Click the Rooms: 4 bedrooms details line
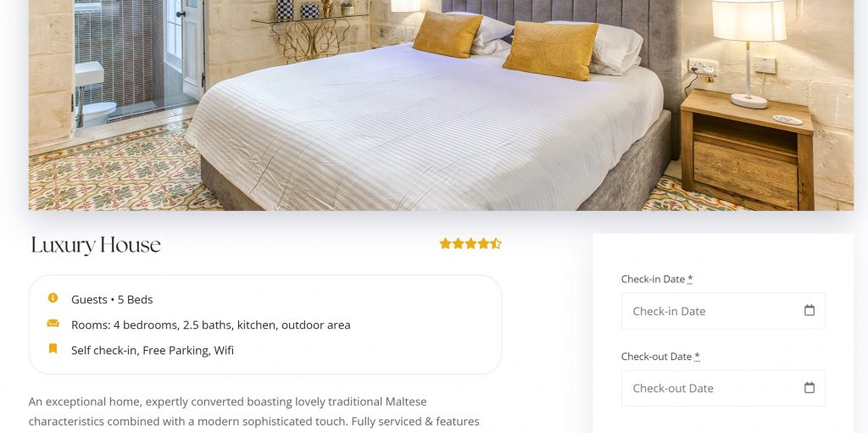Screen dimensions: 868x433 [211, 325]
